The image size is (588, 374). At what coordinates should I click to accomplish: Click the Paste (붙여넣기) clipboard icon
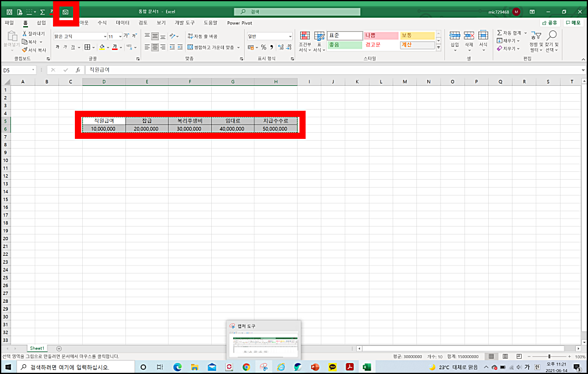[12, 37]
